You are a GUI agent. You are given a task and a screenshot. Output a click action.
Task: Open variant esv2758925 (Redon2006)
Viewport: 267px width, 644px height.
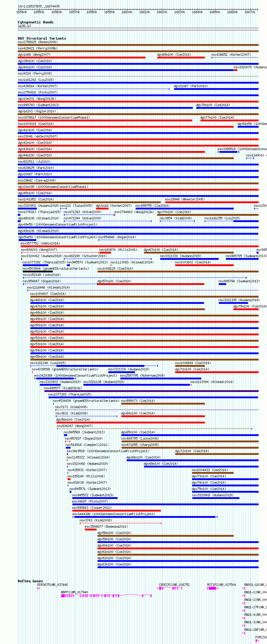pyautogui.click(x=38, y=42)
